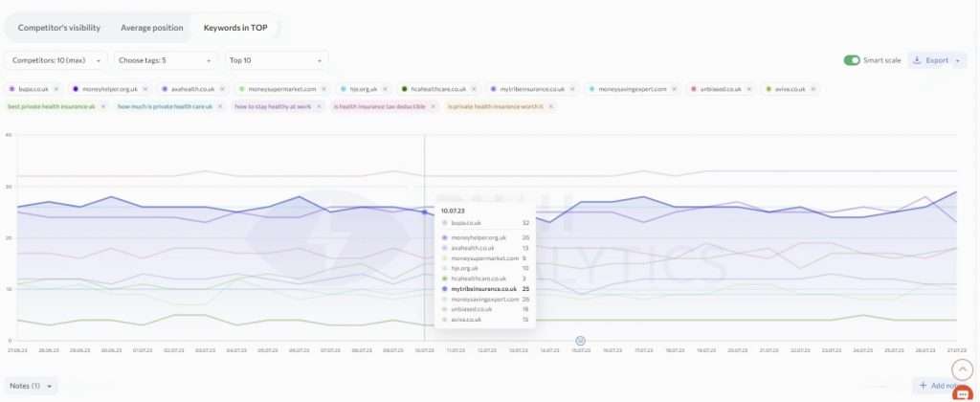Click the dark green color dot of hcahealthcare.co.uk

(405, 89)
